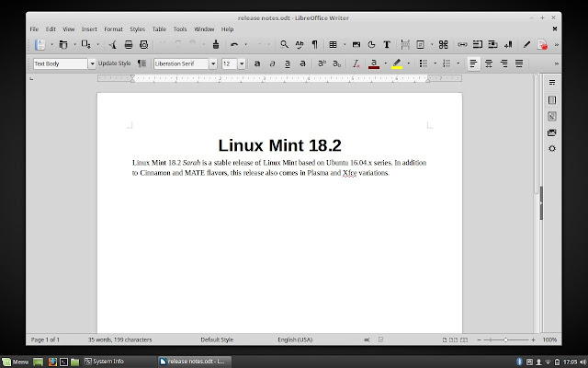Image resolution: width=588 pixels, height=368 pixels.
Task: Open the Templates icon in the toolbar
Action: point(63,45)
